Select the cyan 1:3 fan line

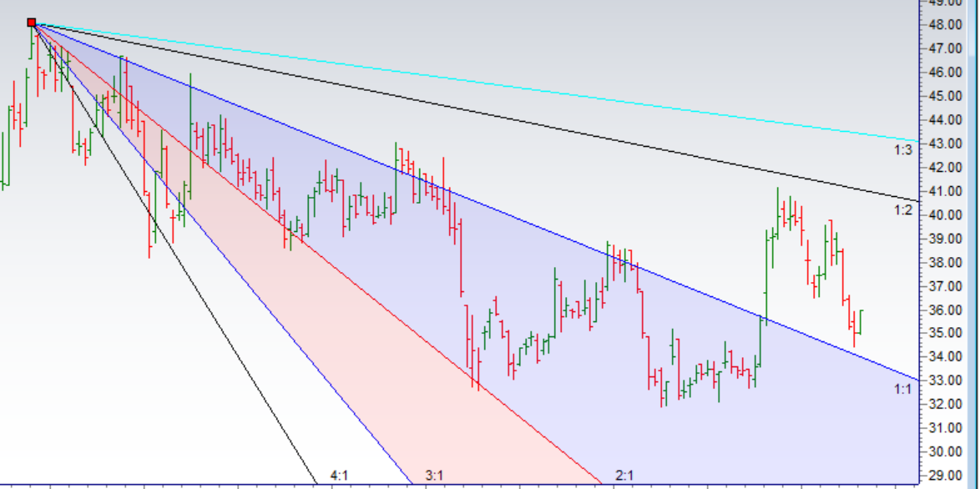click(501, 83)
